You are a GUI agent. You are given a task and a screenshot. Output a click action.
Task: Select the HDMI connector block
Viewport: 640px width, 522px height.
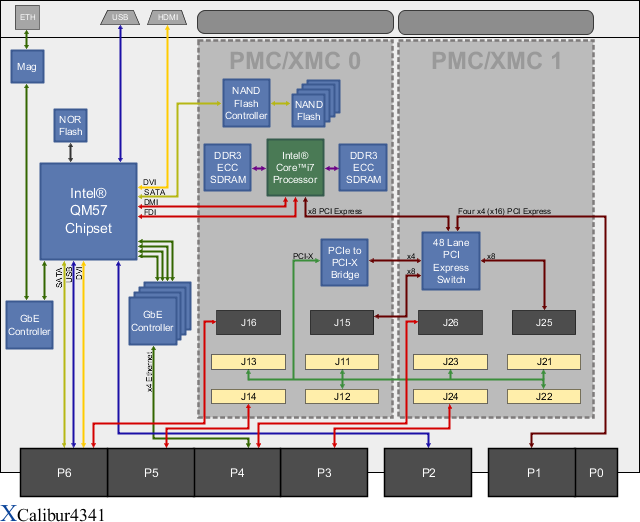pos(167,18)
